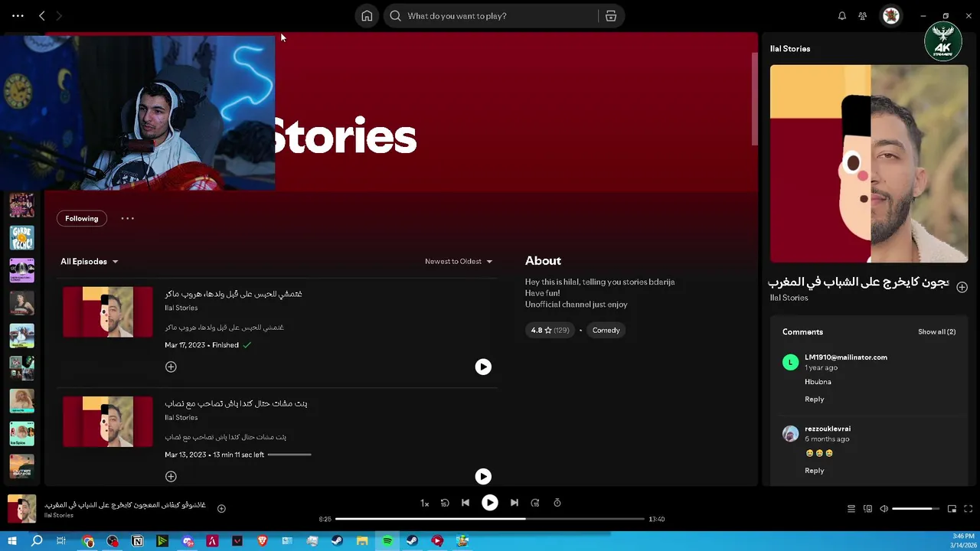Open the large cover art in right panel
Screen dimensions: 980x551
click(869, 164)
